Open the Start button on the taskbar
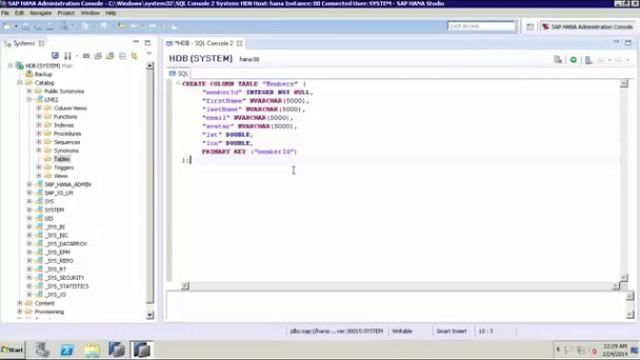 [x=12, y=350]
